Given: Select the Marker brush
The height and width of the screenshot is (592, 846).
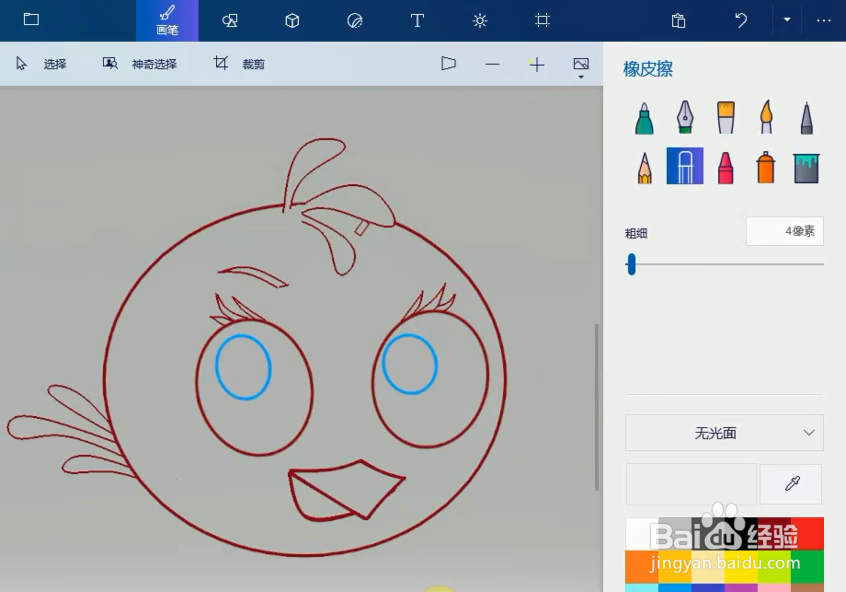Looking at the screenshot, I should tap(644, 118).
